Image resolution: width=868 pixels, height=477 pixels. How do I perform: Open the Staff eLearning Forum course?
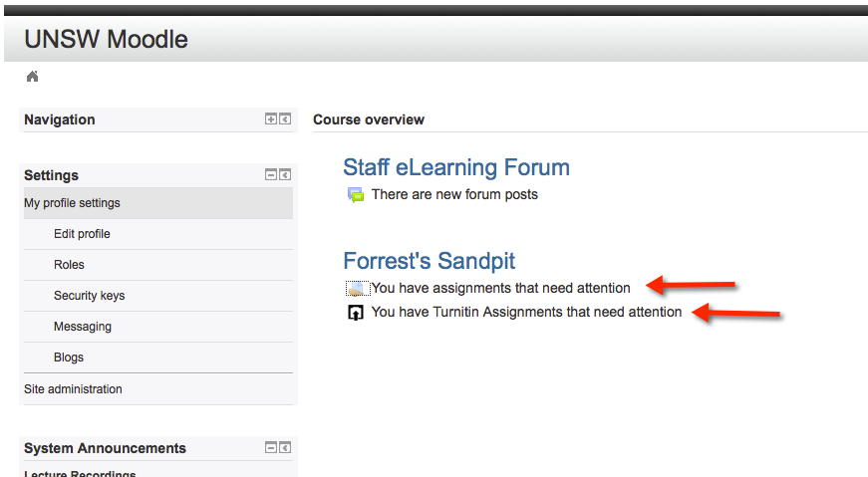(x=456, y=167)
